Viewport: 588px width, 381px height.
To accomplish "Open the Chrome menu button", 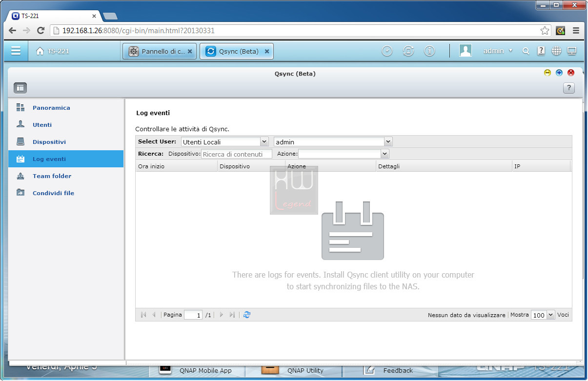I will tap(576, 31).
